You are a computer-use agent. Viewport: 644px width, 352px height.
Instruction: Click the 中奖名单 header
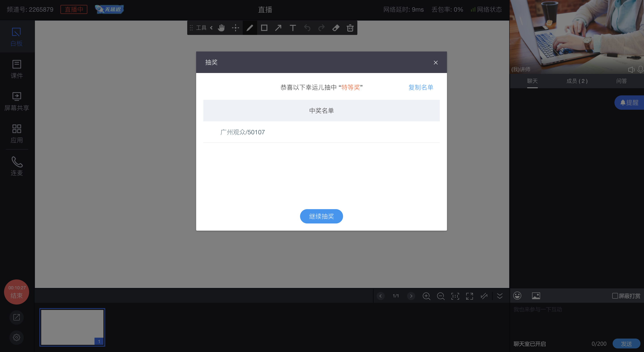pyautogui.click(x=321, y=111)
